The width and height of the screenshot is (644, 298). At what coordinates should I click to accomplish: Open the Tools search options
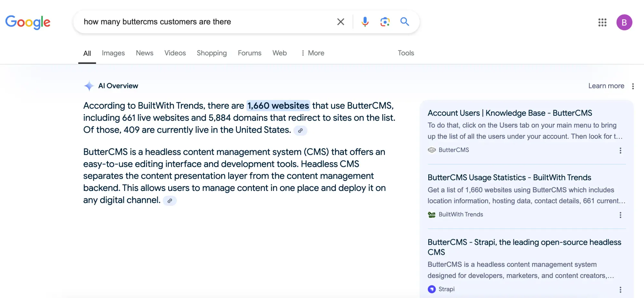[x=406, y=53]
